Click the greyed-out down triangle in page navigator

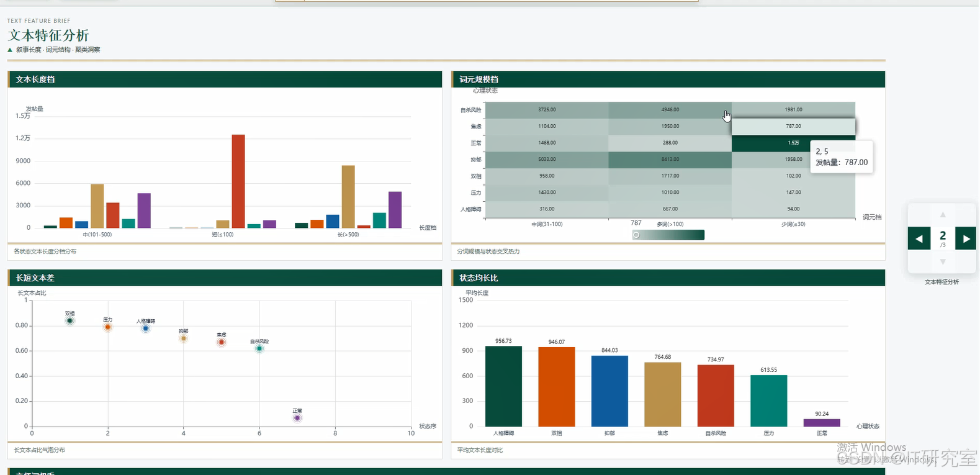point(943,262)
